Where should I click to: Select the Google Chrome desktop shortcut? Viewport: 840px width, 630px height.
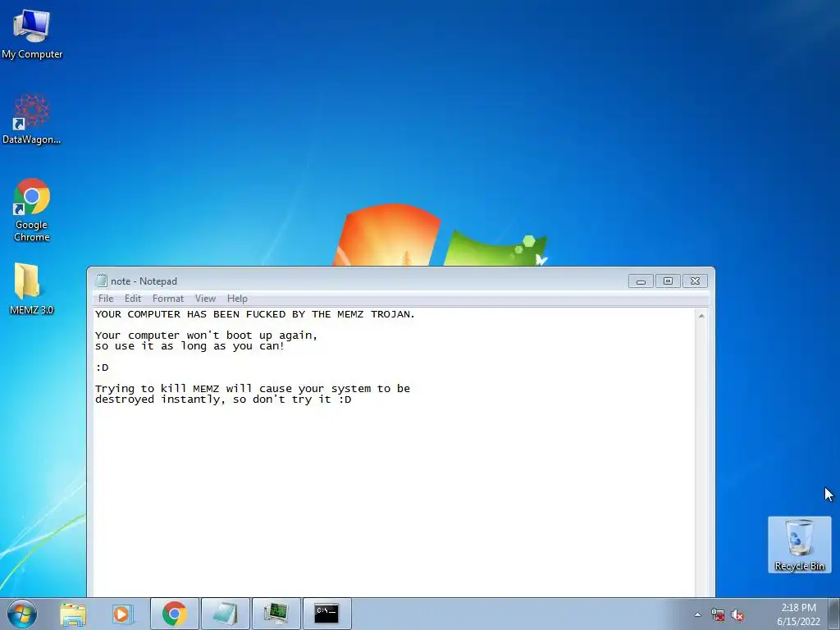(x=32, y=209)
